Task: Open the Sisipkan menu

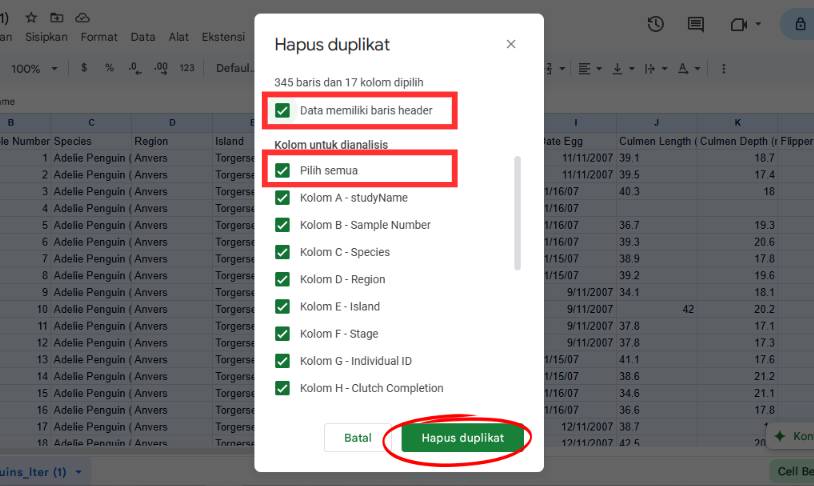Action: 46,37
